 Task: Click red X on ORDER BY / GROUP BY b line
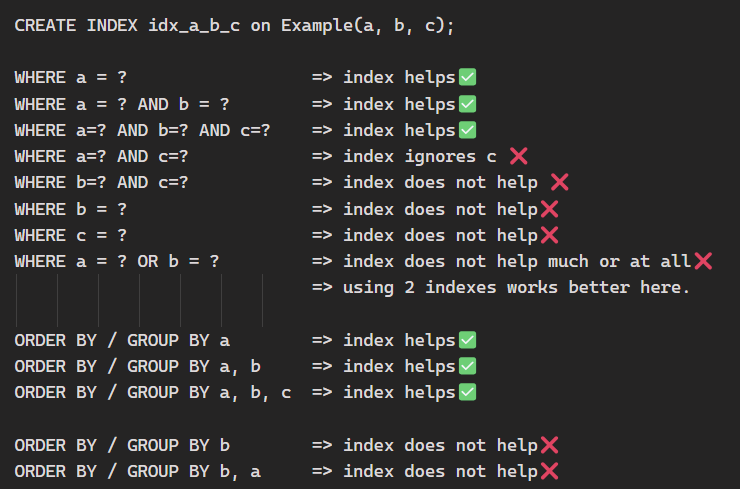[548, 445]
